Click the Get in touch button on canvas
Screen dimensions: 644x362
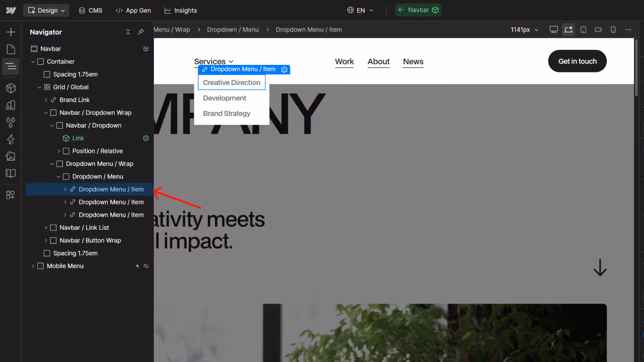(577, 61)
